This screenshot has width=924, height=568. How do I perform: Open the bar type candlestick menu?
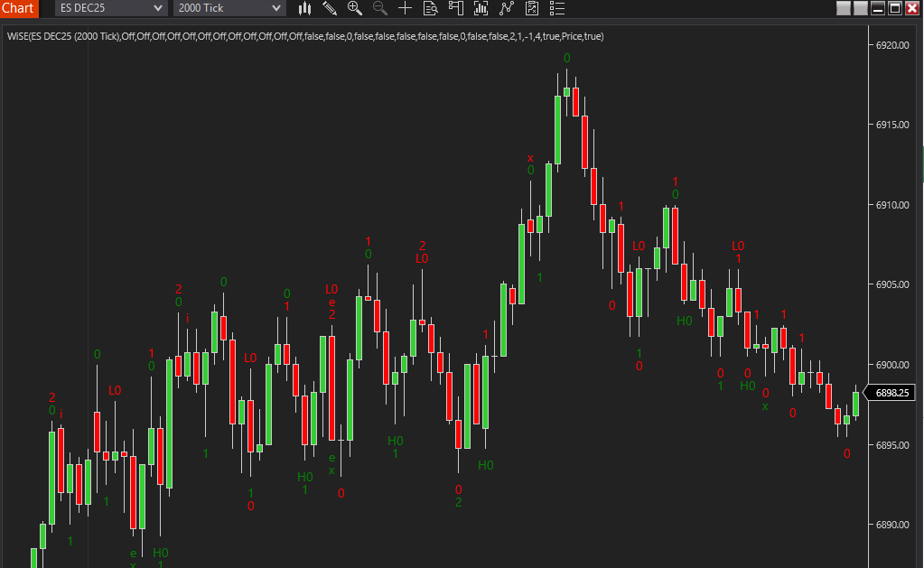305,8
